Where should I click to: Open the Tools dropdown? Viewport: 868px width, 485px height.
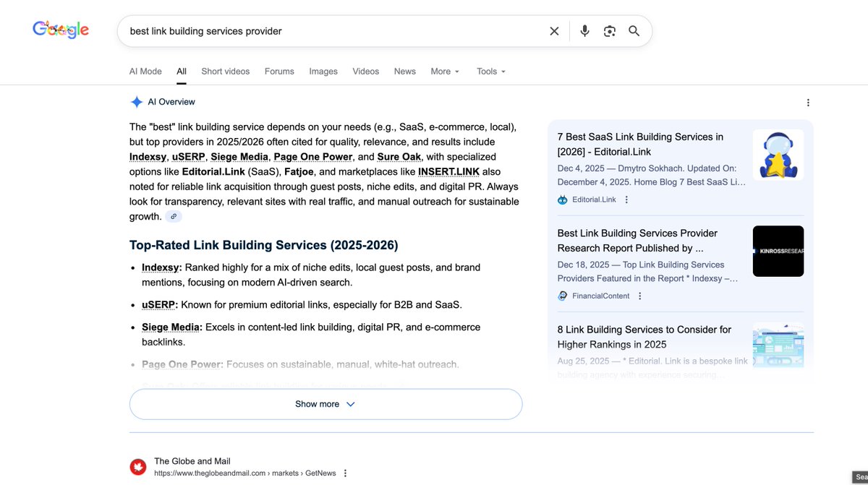(491, 72)
